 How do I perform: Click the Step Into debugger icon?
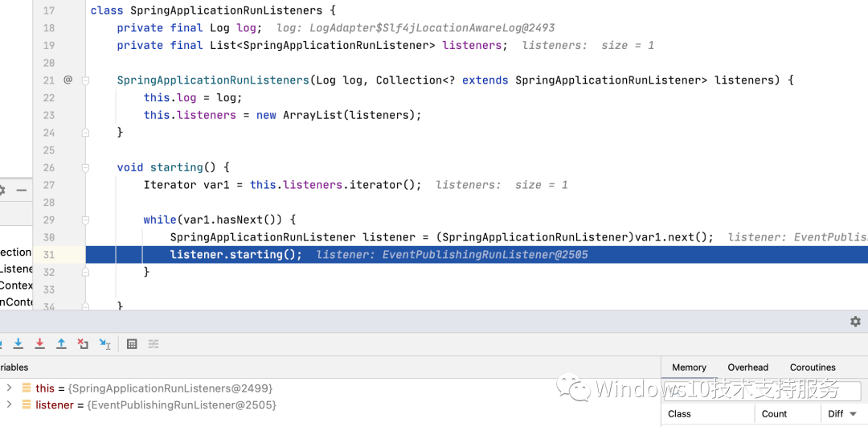coord(18,344)
